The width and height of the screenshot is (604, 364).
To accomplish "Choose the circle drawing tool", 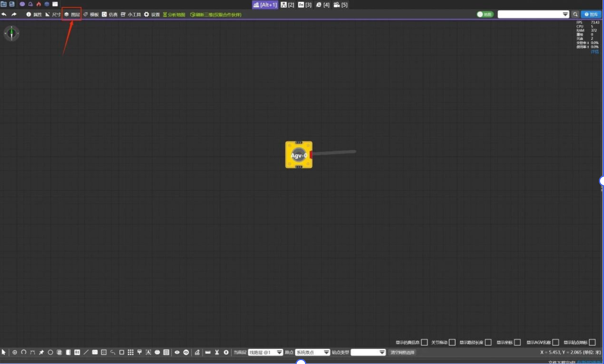I will [x=50, y=352].
